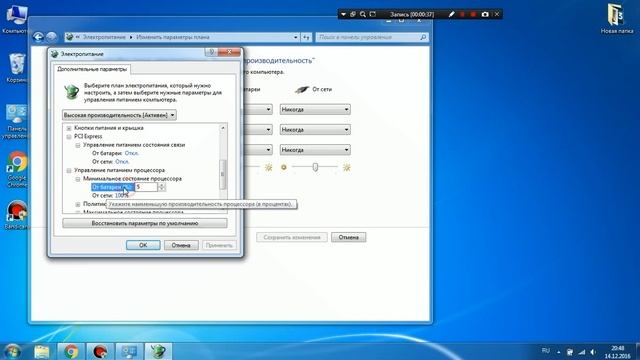
Task: Click Сохранить изменения in the main window
Action: (x=292, y=237)
